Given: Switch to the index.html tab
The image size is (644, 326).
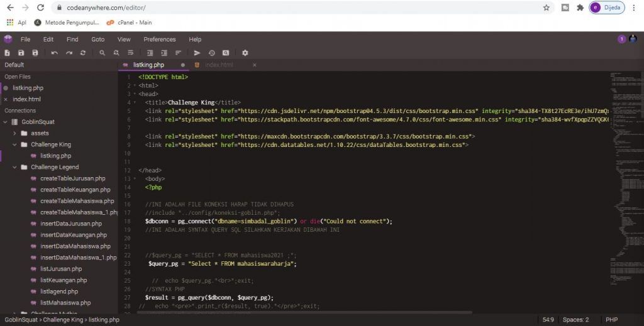Looking at the screenshot, I should 218,65.
